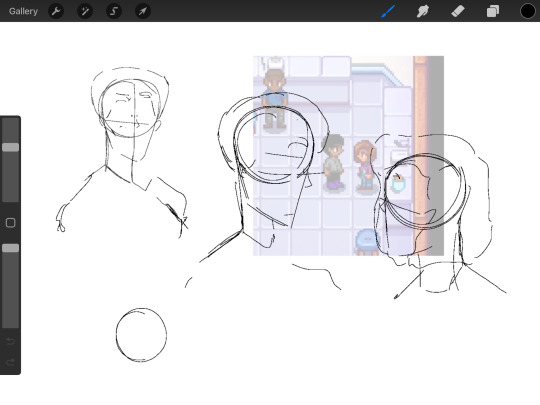Open the Actions wrench menu
Image resolution: width=540 pixels, height=405 pixels.
(56, 11)
